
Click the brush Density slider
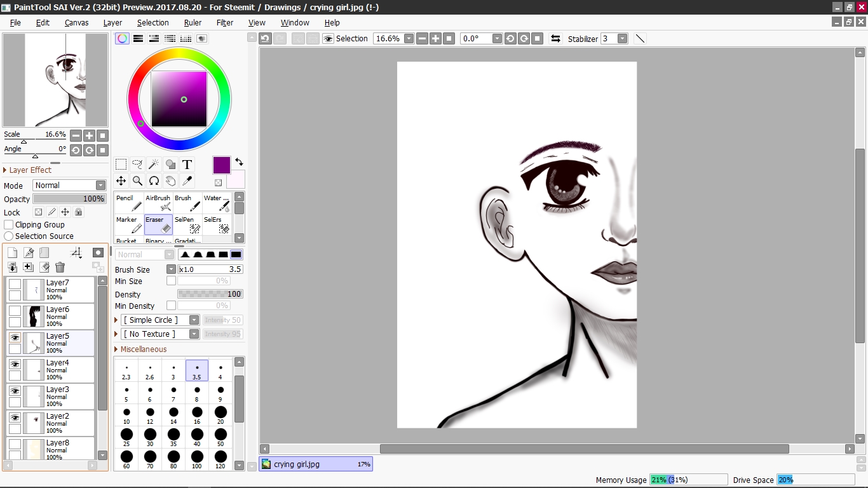[210, 294]
